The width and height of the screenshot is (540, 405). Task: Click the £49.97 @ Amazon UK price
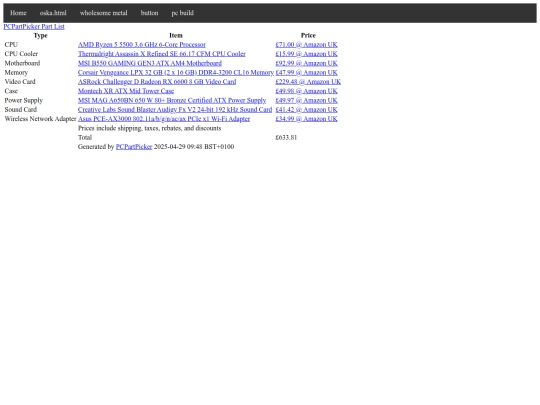[306, 101]
